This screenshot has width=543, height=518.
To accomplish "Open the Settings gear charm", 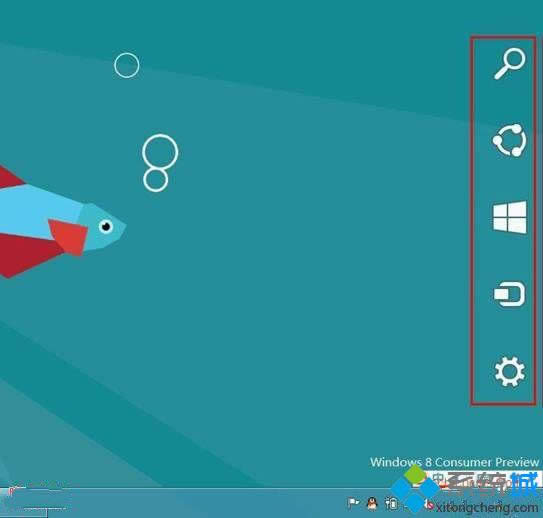I will point(509,372).
